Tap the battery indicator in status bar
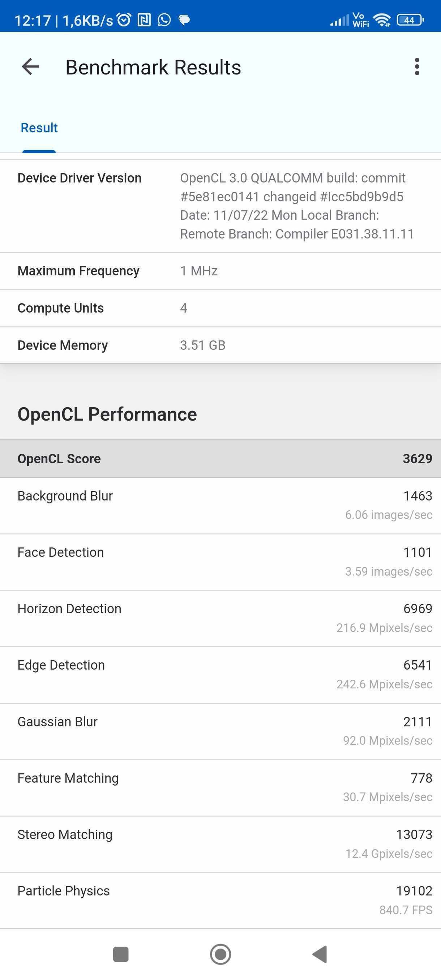Screen dimensions: 441x980 click(410, 20)
